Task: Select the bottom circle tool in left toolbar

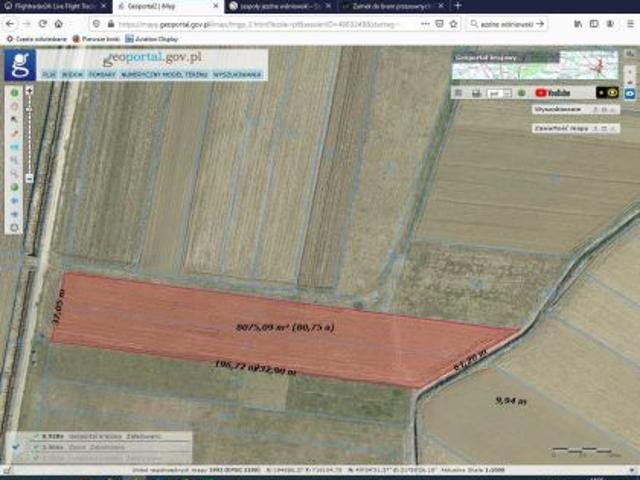Action: tap(14, 228)
